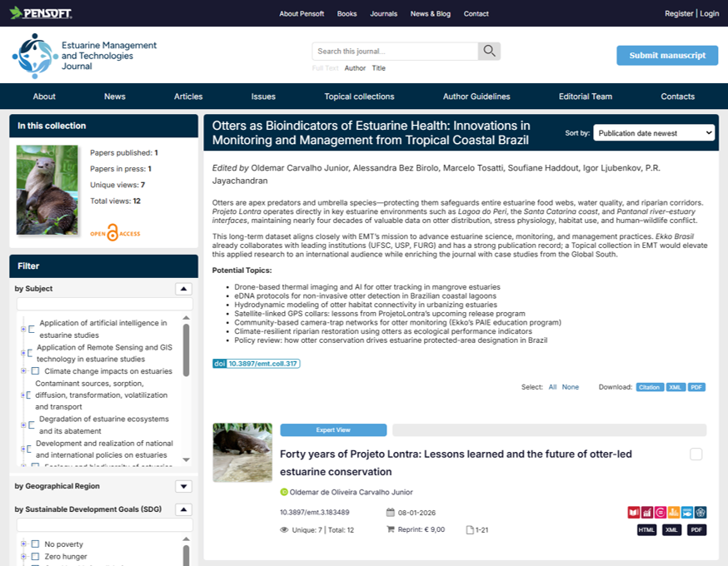Click the red Quality Education SDG icon

tap(633, 512)
